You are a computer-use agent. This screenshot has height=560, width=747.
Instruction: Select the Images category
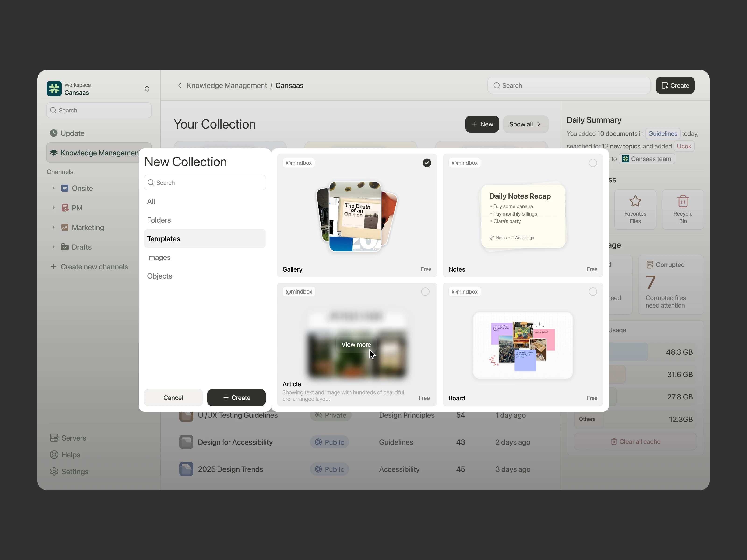click(x=205, y=258)
